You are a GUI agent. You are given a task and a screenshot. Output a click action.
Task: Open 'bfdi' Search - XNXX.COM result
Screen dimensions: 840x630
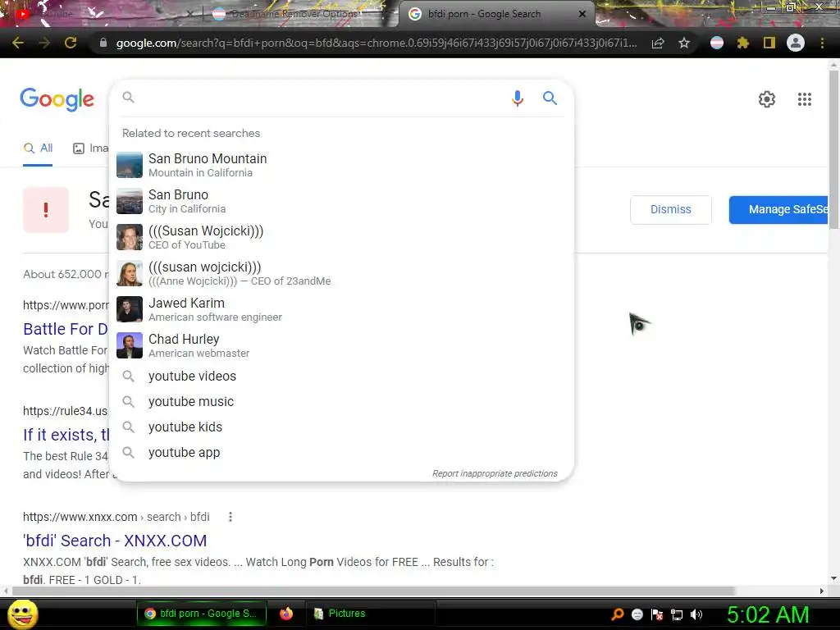115,541
